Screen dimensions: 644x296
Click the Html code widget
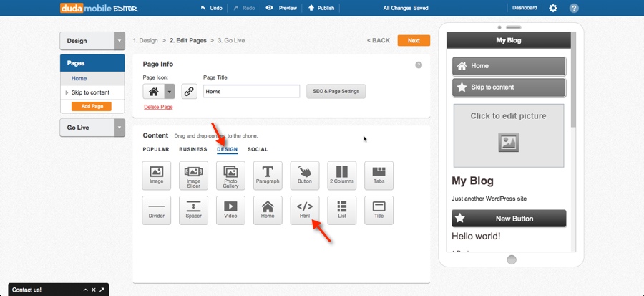click(x=304, y=210)
